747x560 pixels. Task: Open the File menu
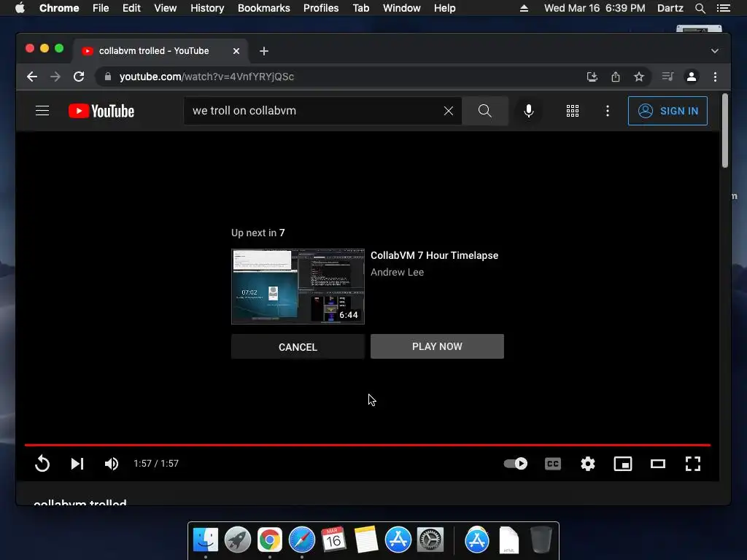[x=101, y=8]
